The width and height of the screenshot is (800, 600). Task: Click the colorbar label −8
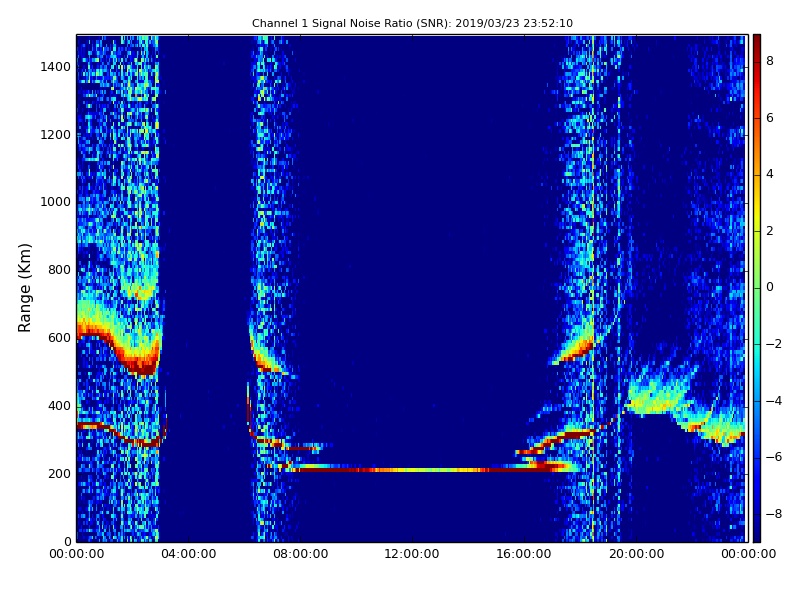click(x=773, y=514)
